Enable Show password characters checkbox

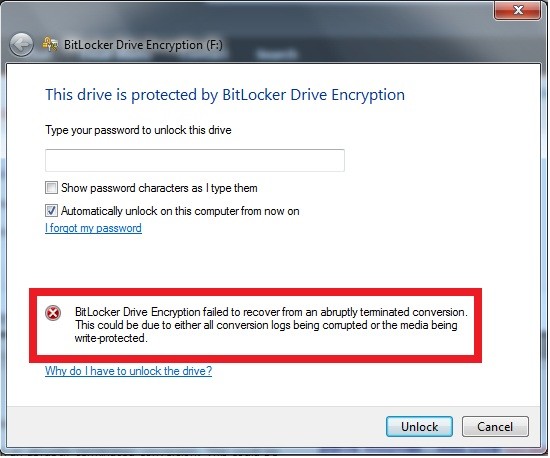[x=51, y=188]
